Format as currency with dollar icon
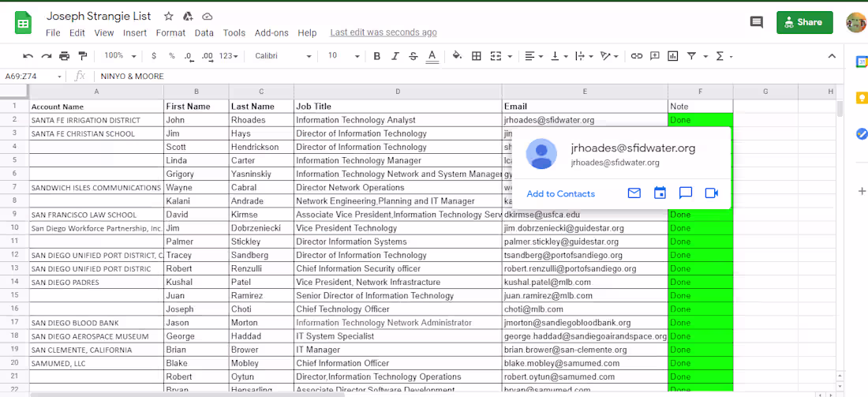 point(154,56)
